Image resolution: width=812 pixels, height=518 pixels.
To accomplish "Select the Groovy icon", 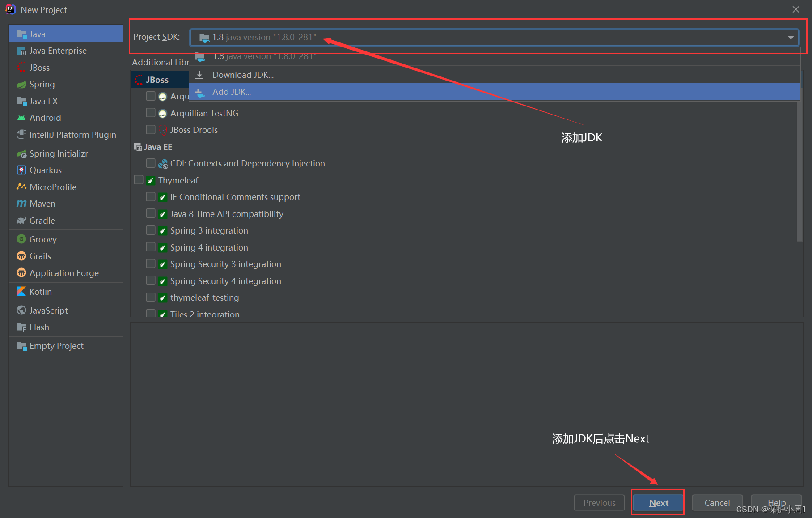I will [21, 239].
